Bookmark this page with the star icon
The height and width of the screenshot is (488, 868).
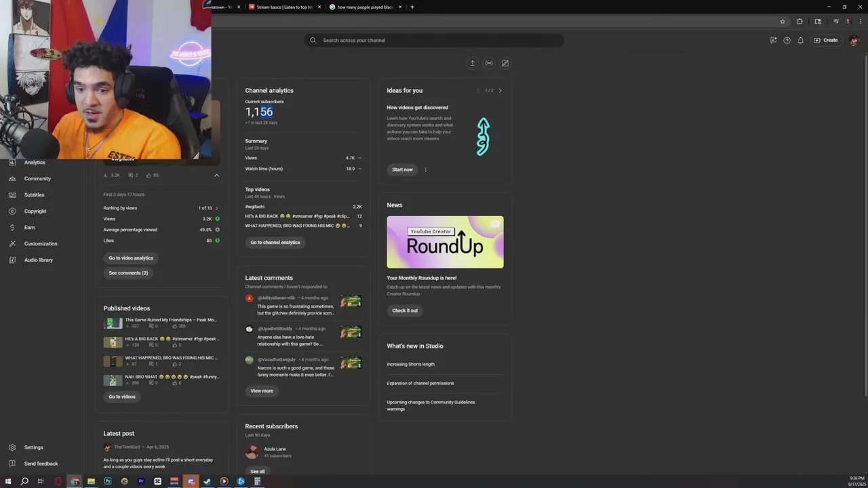783,22
